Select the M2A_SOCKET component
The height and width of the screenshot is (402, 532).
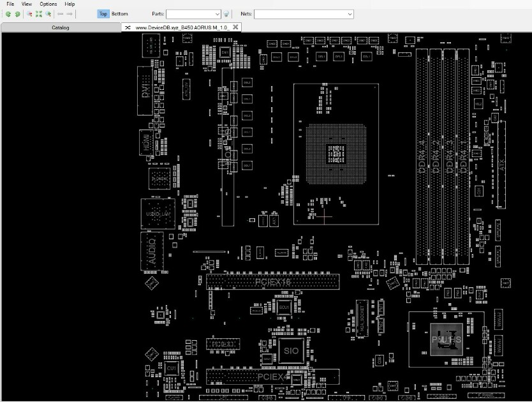362,318
